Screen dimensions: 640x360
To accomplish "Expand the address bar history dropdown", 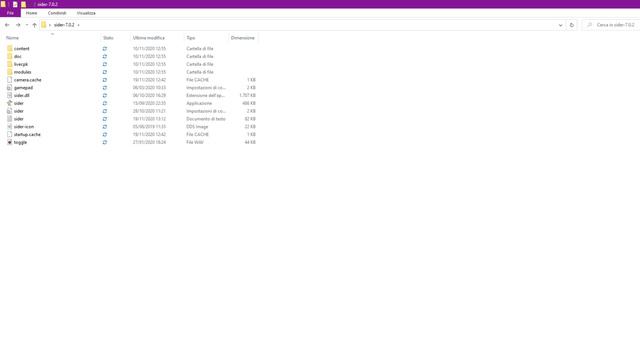I will [560, 25].
